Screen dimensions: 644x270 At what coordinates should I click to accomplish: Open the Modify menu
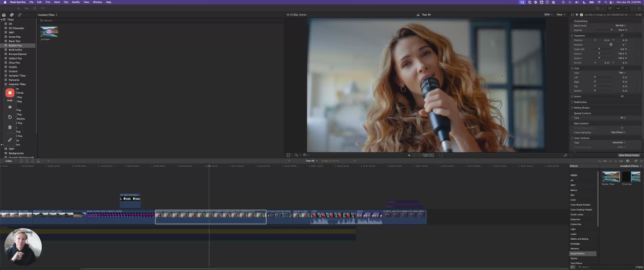click(75, 2)
